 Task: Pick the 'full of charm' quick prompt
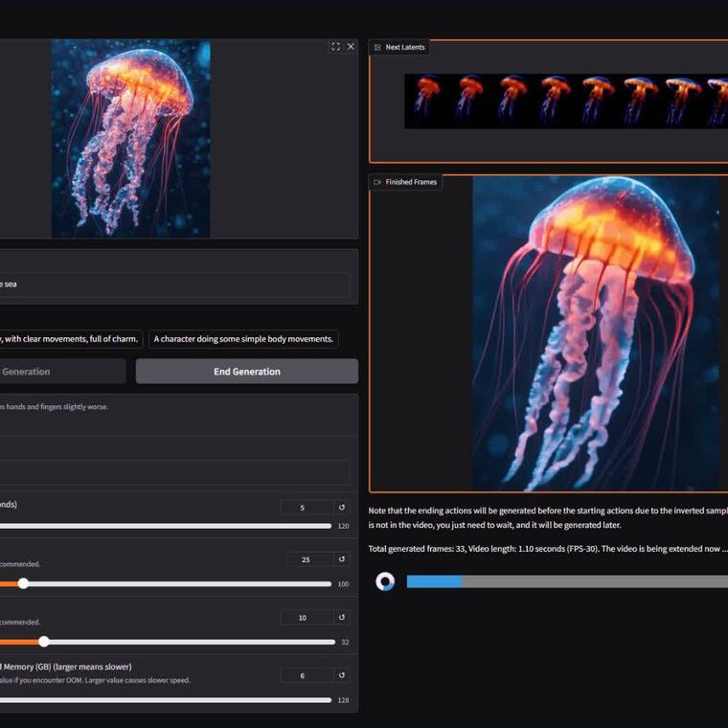[x=71, y=339]
